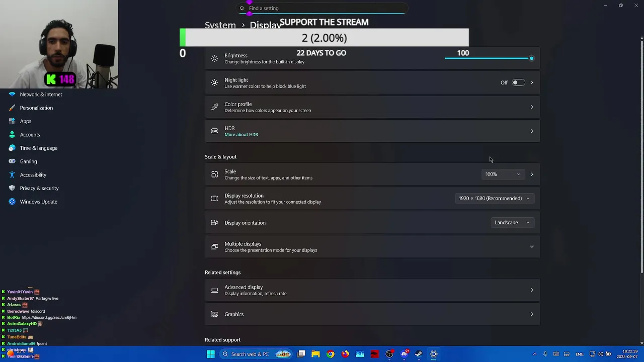
Task: Click the Accessibility figure icon
Action: point(12,175)
